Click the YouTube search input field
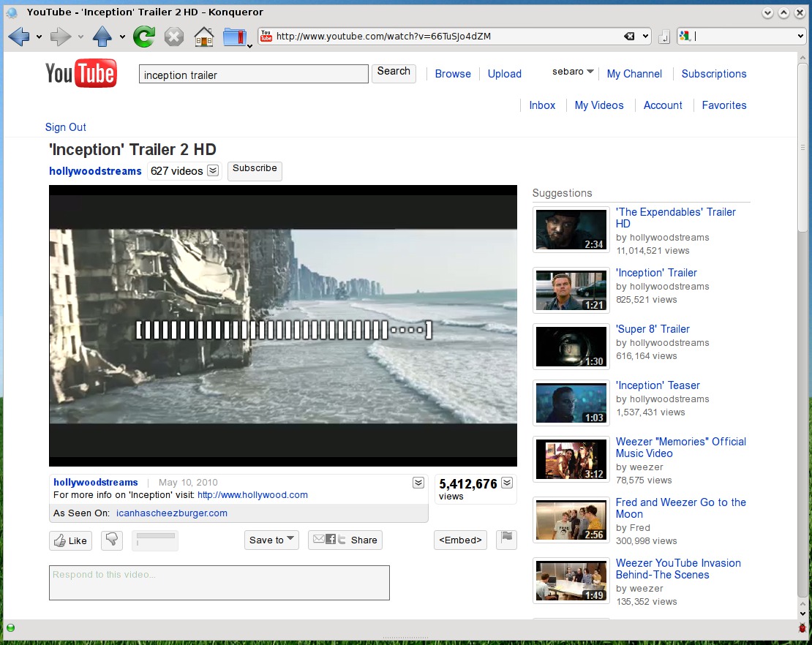The width and height of the screenshot is (812, 645). click(x=253, y=74)
